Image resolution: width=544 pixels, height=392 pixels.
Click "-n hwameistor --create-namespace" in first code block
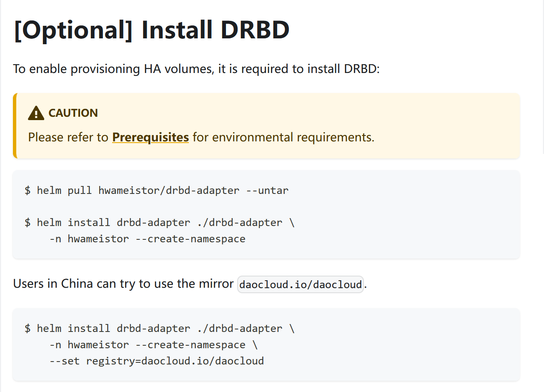[x=147, y=239]
